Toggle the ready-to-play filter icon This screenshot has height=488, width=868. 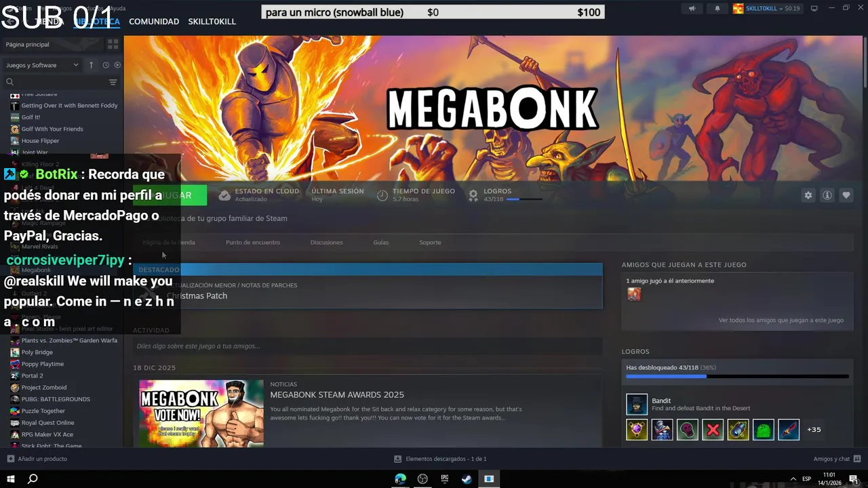click(x=117, y=65)
